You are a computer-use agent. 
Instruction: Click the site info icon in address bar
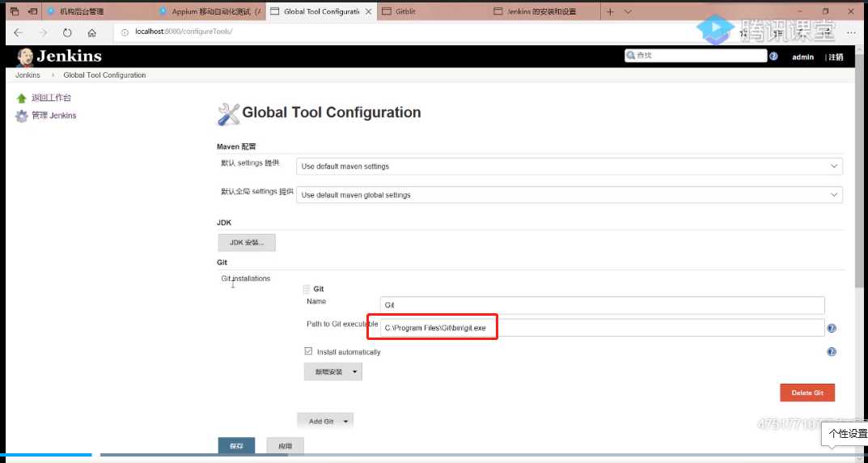[x=125, y=32]
